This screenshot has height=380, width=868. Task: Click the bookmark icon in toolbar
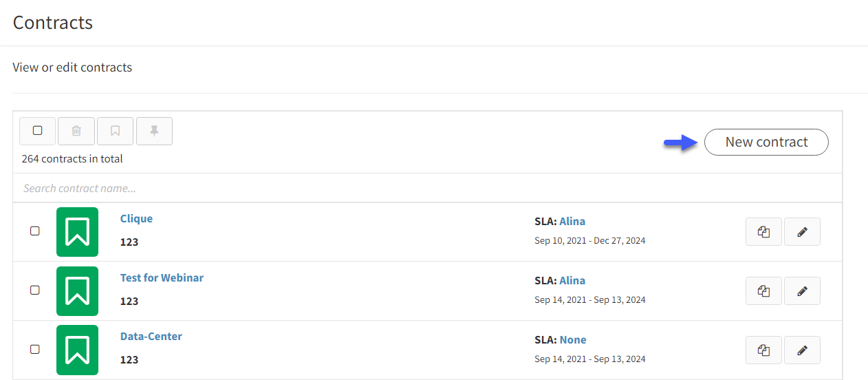[x=116, y=131]
